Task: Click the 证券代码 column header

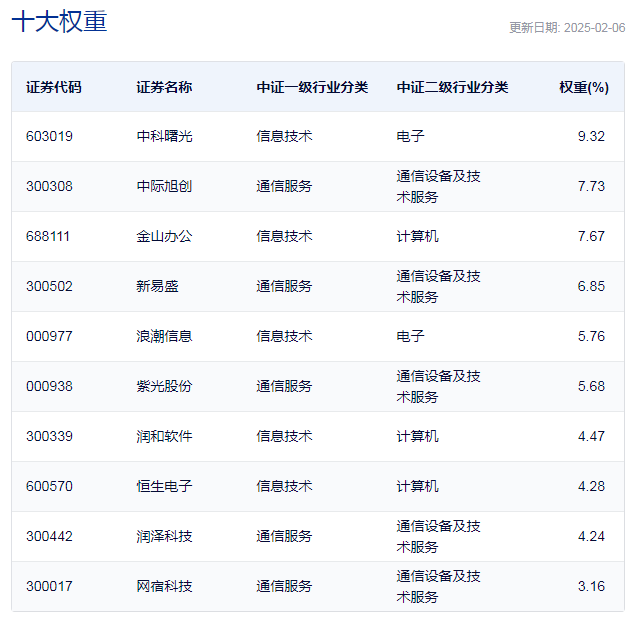Action: click(54, 87)
